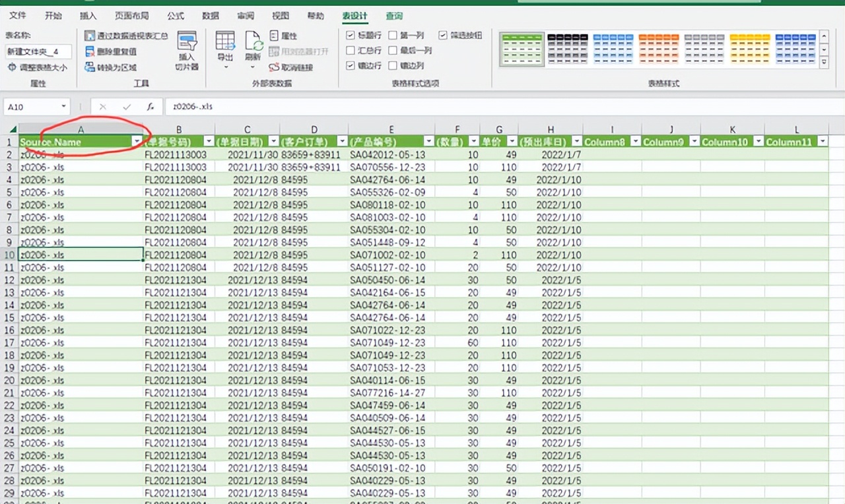
Task: Open the File (文件) tab
Action: pos(18,15)
